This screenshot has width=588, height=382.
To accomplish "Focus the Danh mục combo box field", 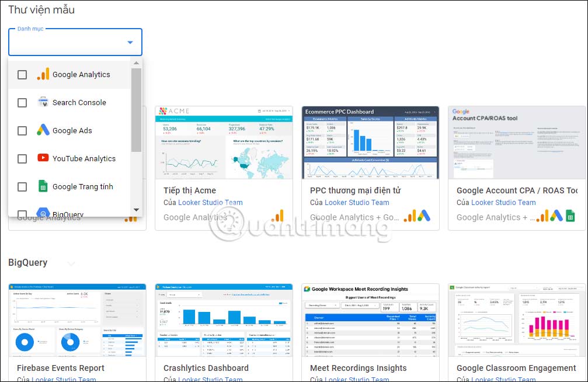I will pyautogui.click(x=75, y=42).
